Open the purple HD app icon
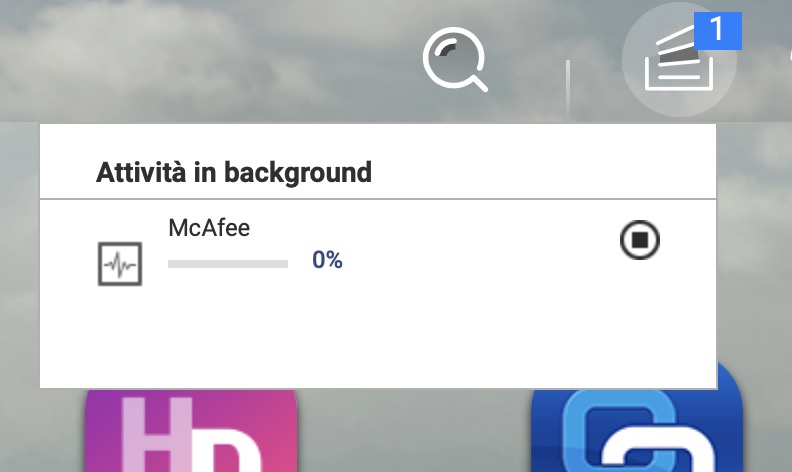 [192, 432]
